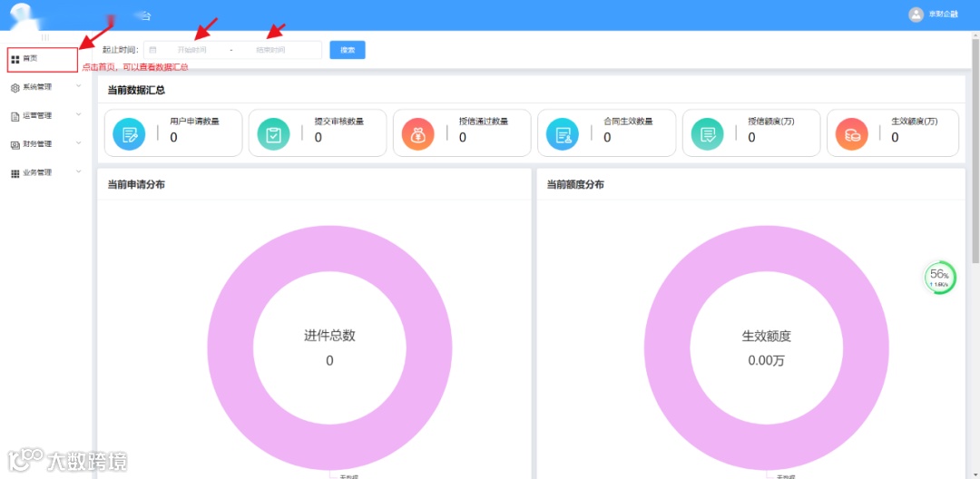
Task: Click the 运营管理 document icon
Action: 15,116
